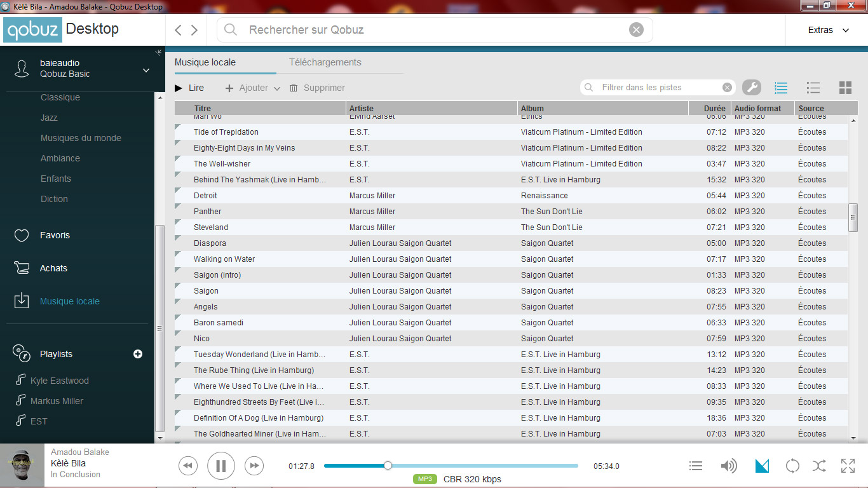Skip to the previous track

tap(187, 466)
